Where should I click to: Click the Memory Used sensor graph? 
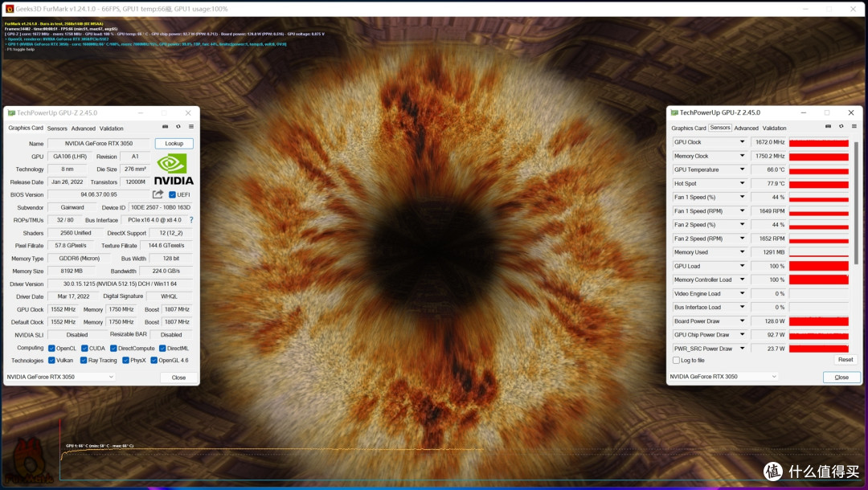[819, 252]
